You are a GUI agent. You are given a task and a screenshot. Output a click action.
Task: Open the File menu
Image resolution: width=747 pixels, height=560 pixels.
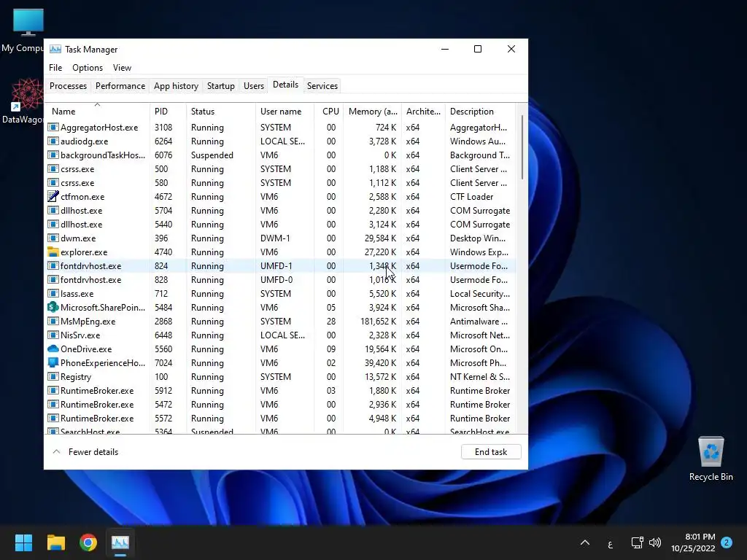[55, 68]
